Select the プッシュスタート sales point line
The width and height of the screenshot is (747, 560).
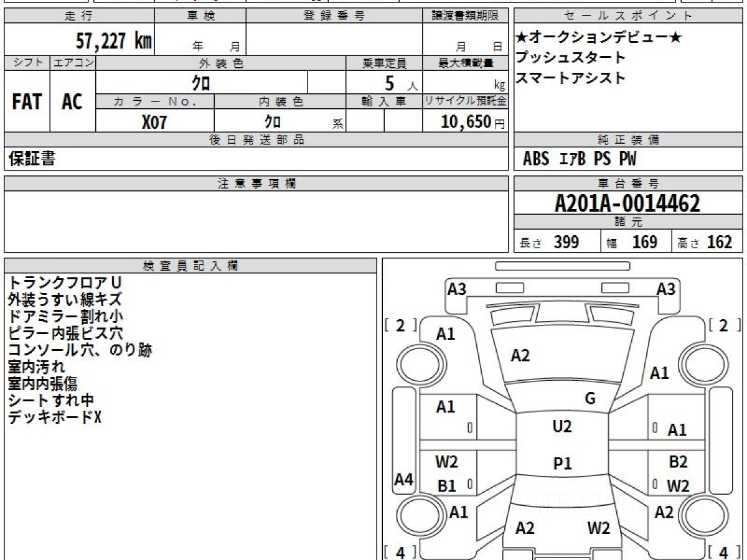tap(570, 58)
